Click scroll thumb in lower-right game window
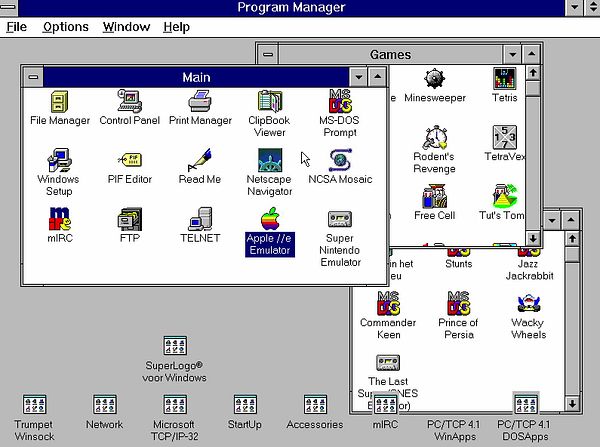Image resolution: width=600 pixels, height=447 pixels. [572, 255]
